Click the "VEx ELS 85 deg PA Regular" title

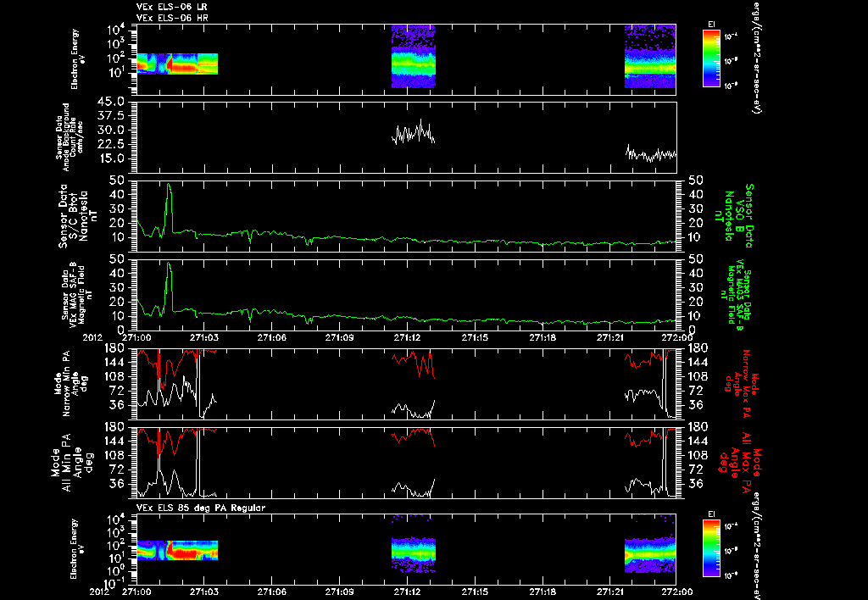pos(201,508)
